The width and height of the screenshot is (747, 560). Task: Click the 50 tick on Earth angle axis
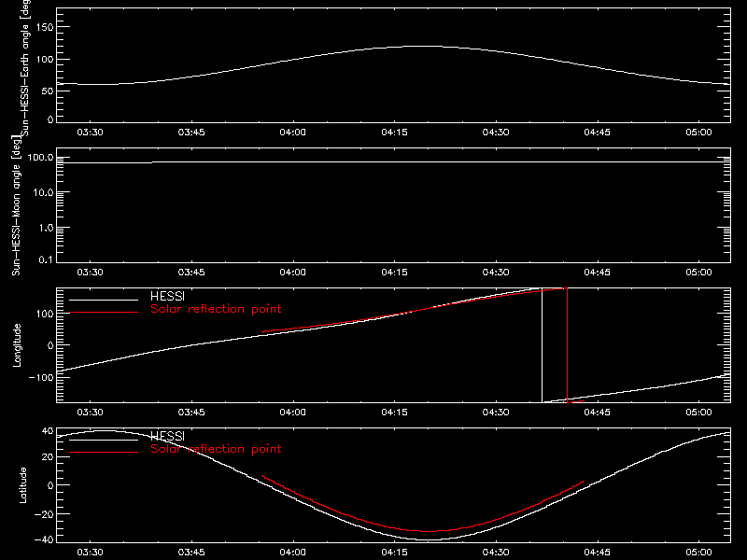48,91
